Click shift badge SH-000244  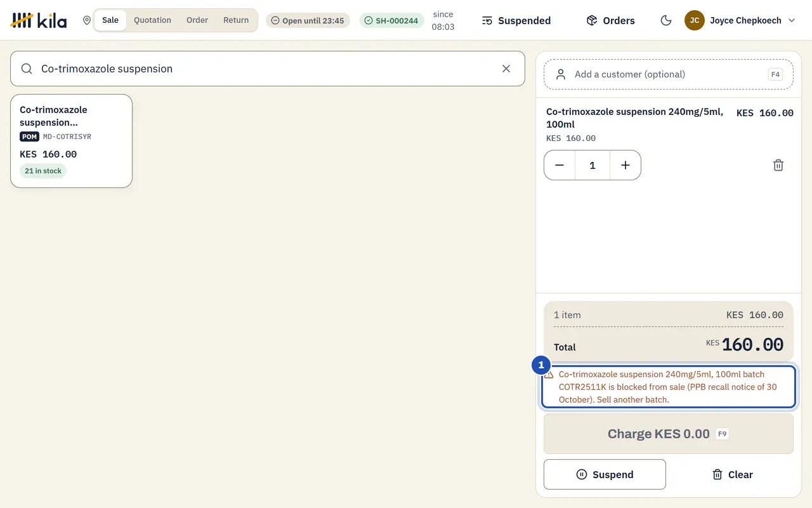coord(391,20)
